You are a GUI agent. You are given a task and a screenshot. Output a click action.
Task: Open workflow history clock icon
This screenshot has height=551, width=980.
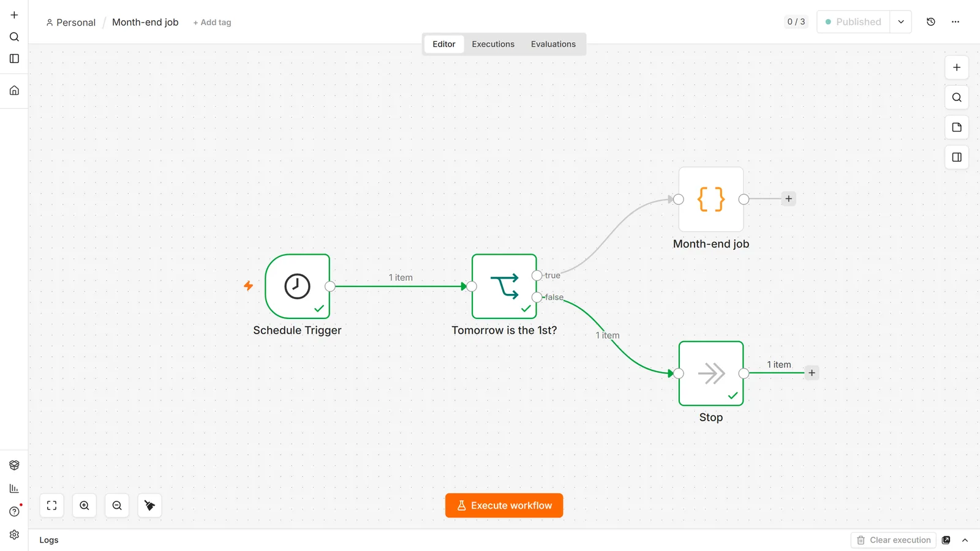point(931,22)
